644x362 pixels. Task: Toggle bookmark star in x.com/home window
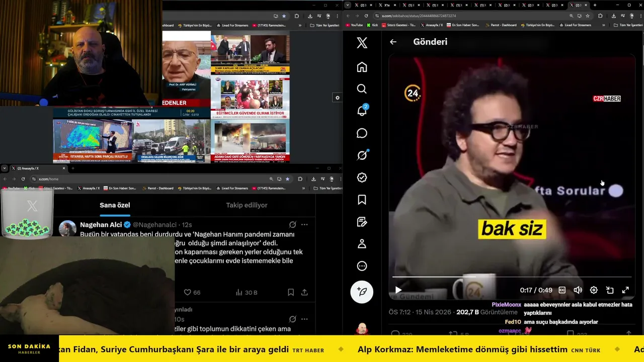pos(287,179)
